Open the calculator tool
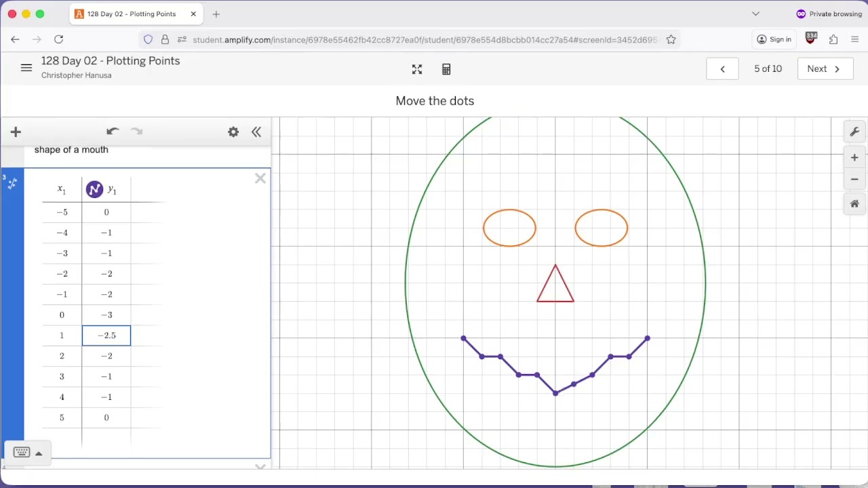868x488 pixels. 446,69
